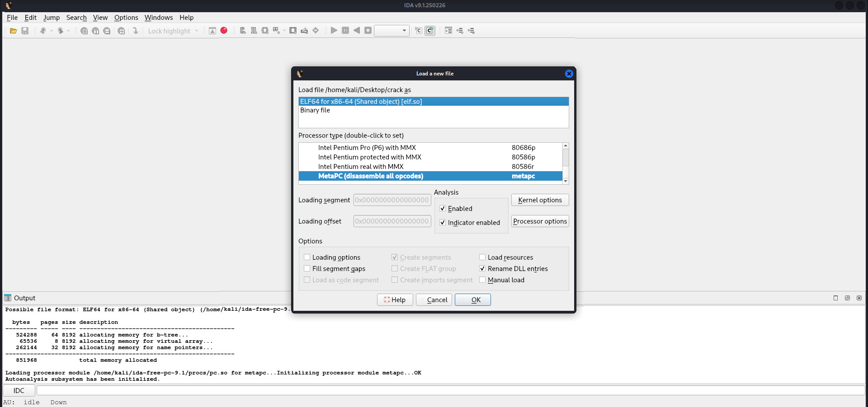Screen dimensions: 868x407
Task: Click the OK button
Action: tap(473, 299)
